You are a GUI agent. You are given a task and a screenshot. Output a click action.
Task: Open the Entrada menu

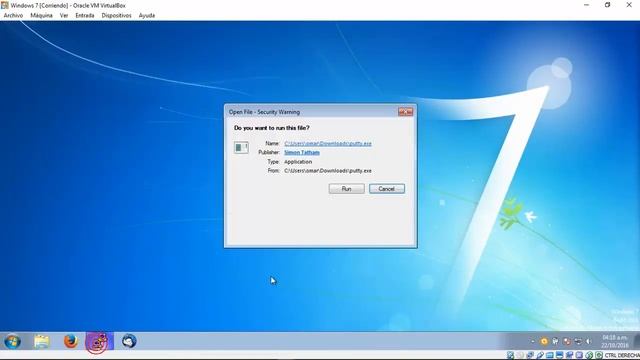85,16
